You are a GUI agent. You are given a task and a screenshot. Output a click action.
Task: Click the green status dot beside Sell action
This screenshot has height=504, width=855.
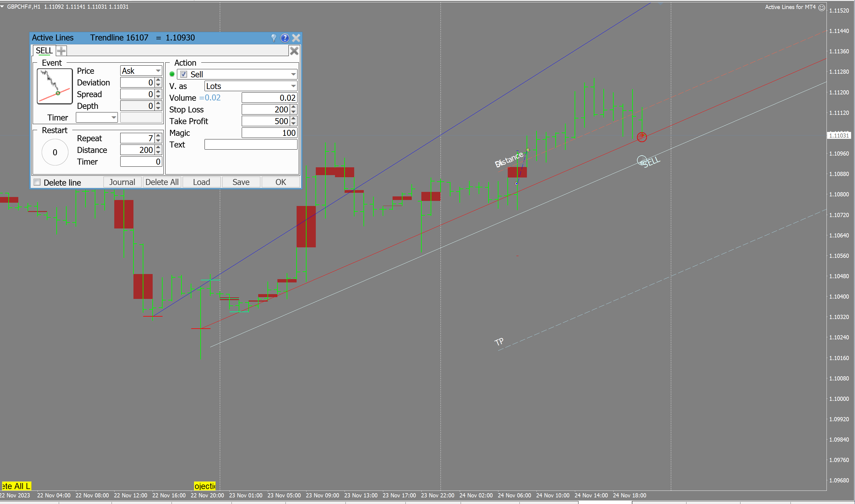click(172, 74)
